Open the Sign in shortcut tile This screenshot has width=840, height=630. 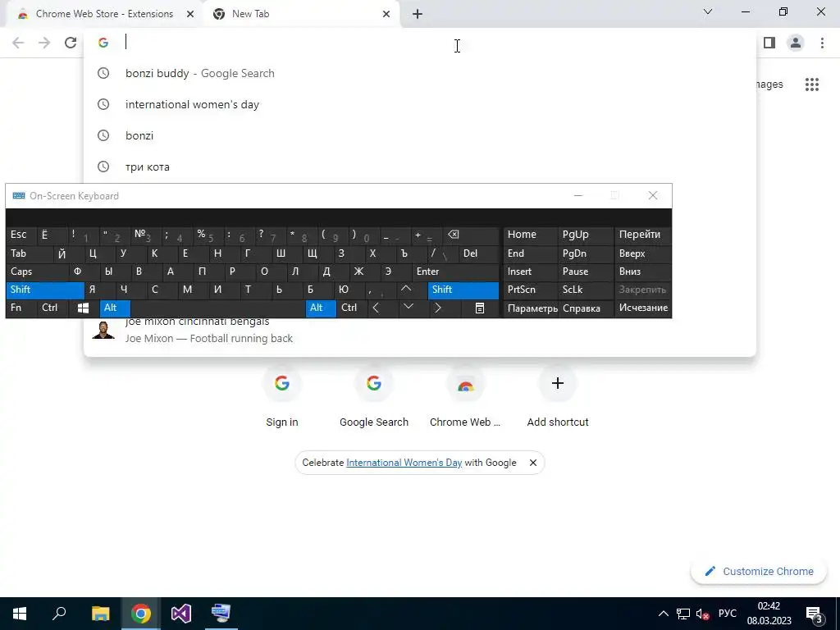click(x=282, y=398)
